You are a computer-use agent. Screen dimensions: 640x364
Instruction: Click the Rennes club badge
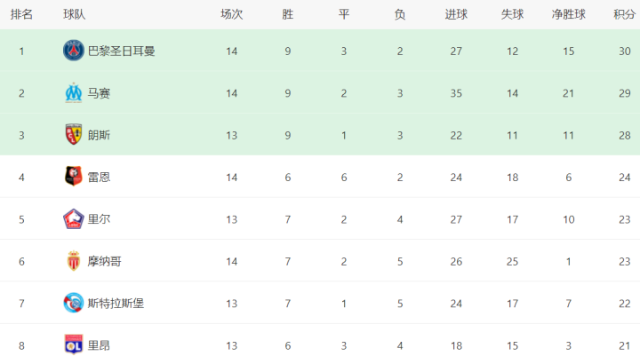(73, 177)
